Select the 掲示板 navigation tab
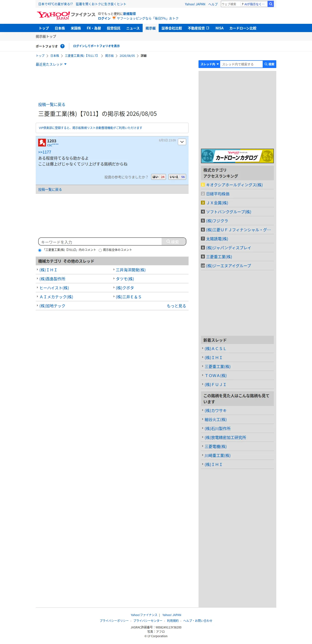This screenshot has width=312, height=644. (x=150, y=28)
